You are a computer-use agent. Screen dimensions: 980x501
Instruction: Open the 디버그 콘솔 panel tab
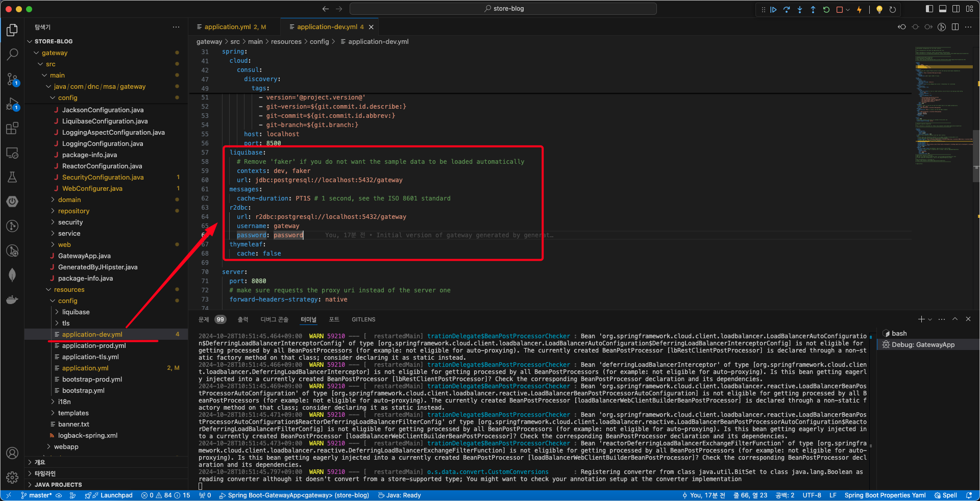tap(275, 319)
